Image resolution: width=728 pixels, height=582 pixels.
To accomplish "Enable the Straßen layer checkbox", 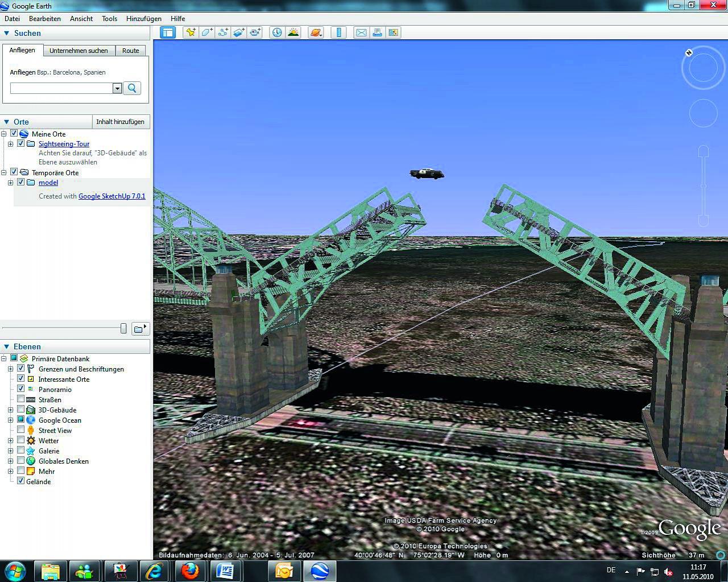I will [21, 399].
